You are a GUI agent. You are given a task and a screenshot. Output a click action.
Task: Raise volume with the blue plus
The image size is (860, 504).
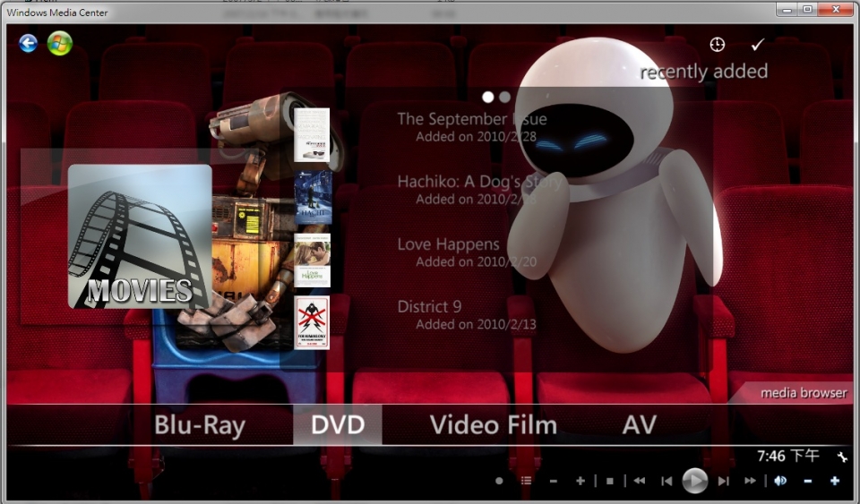coord(835,481)
